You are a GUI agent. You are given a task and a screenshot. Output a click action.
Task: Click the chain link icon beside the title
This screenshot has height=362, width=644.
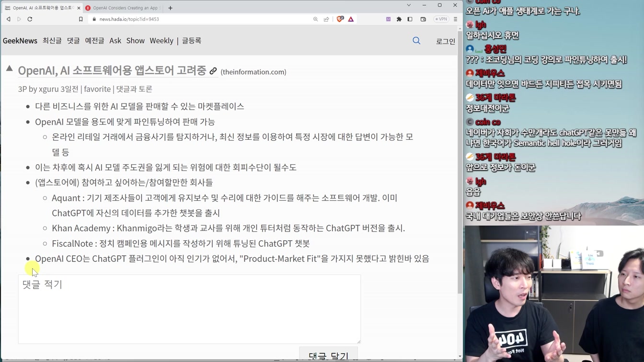tap(213, 71)
